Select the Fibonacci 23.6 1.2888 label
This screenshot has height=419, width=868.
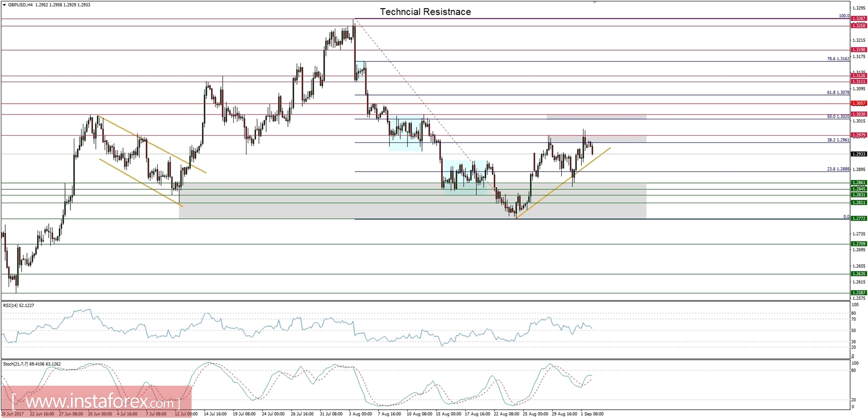(x=838, y=169)
